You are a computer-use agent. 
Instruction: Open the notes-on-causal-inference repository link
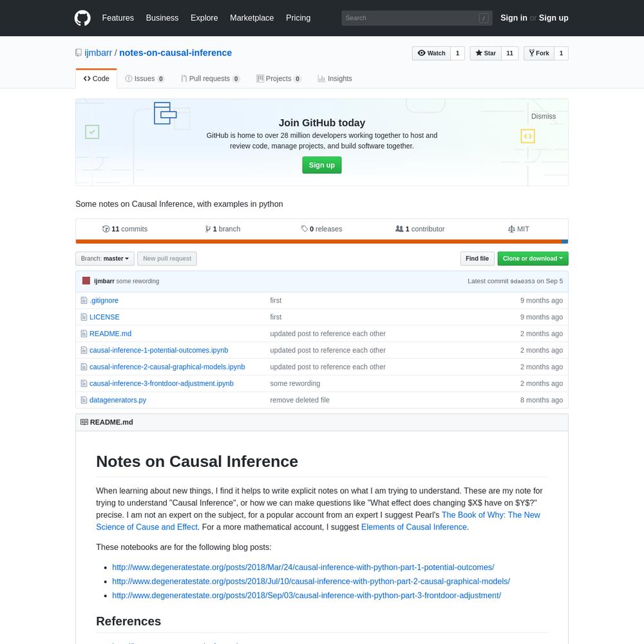[175, 53]
